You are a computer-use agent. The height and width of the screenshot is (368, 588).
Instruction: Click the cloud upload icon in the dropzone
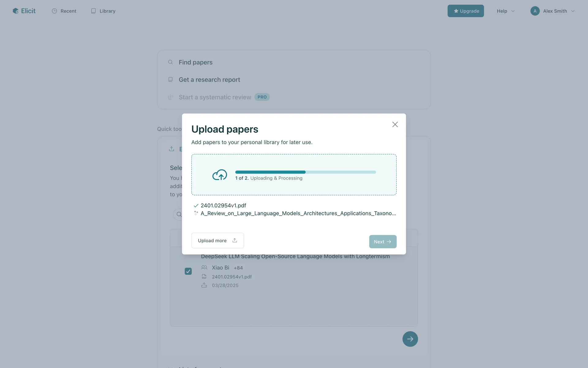220,175
